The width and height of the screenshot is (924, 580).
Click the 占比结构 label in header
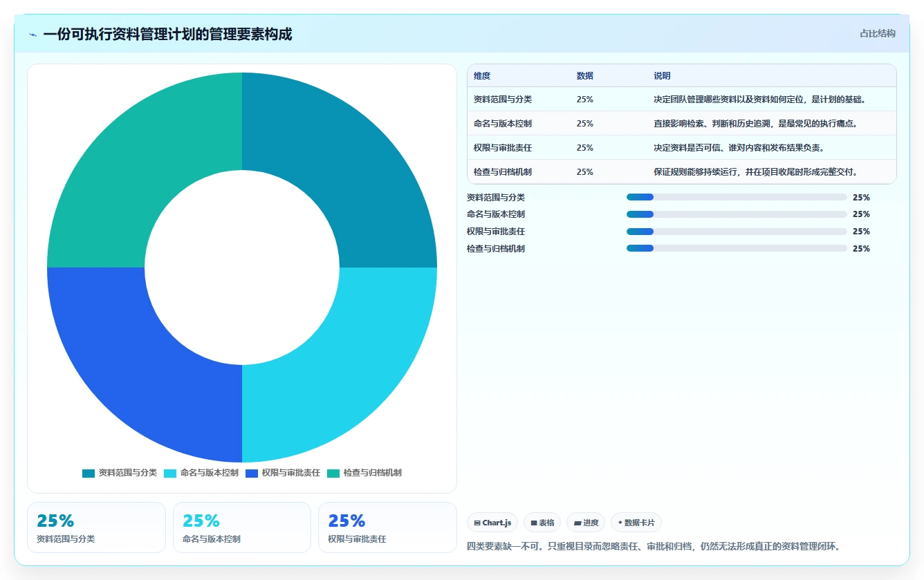click(878, 33)
